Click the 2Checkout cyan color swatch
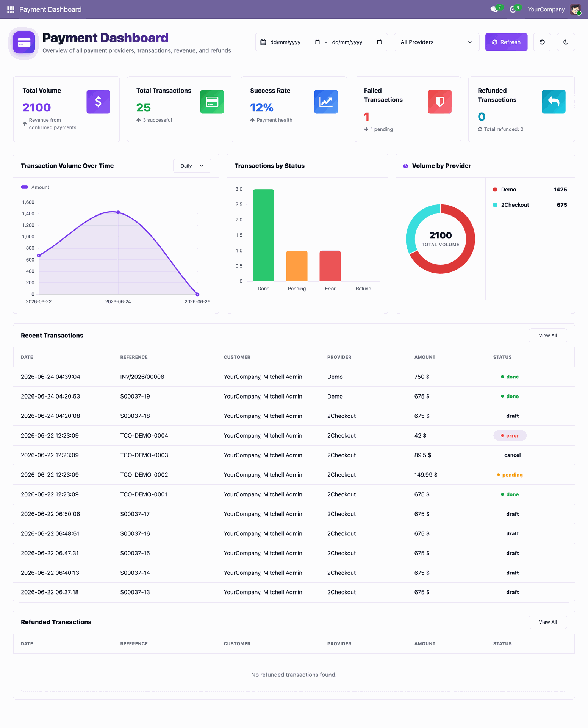The width and height of the screenshot is (588, 728). pos(495,205)
